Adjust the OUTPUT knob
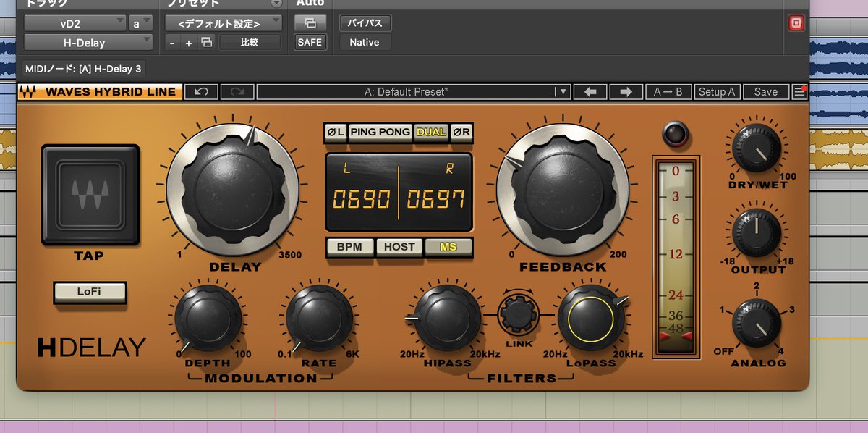 pyautogui.click(x=757, y=233)
